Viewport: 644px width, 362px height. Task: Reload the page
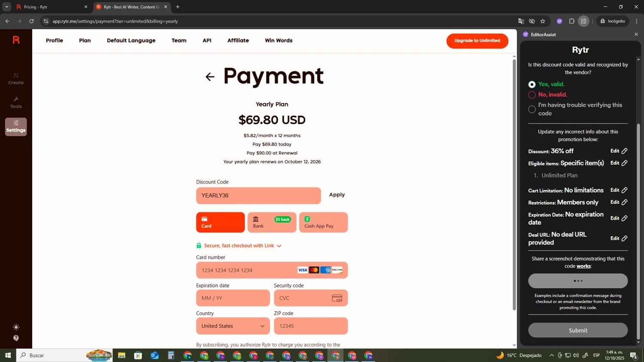point(31,21)
